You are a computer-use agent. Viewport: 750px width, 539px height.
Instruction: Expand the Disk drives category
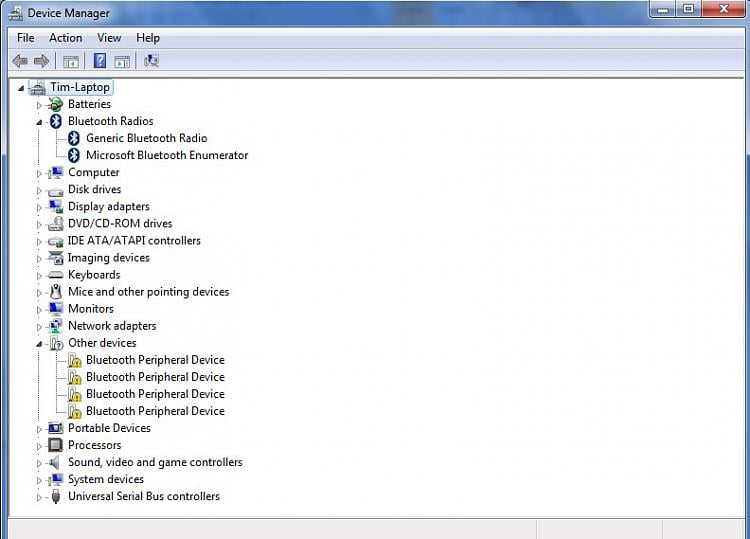39,190
